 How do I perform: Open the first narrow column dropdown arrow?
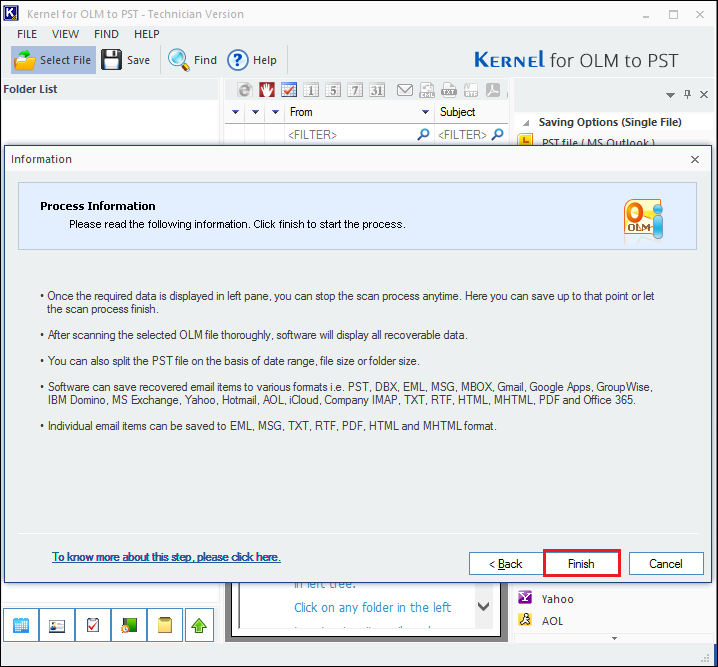pyautogui.click(x=235, y=112)
